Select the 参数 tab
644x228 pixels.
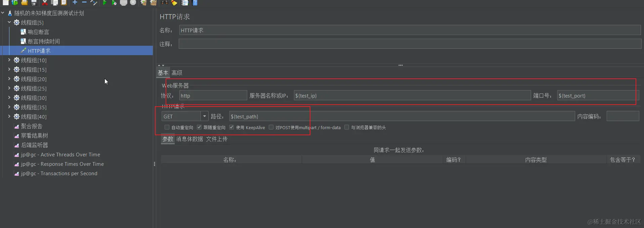point(168,139)
